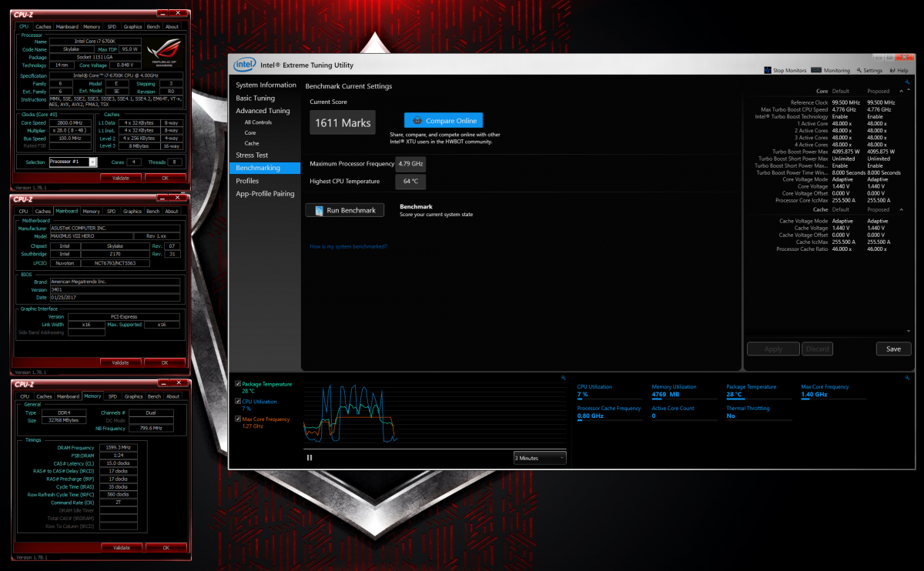Click the benchmark icon on Run Benchmark button

click(x=318, y=210)
